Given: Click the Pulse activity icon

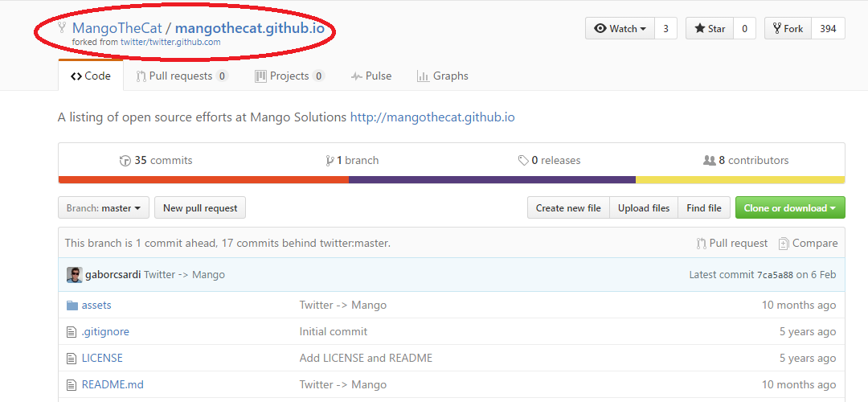Looking at the screenshot, I should click(x=357, y=76).
